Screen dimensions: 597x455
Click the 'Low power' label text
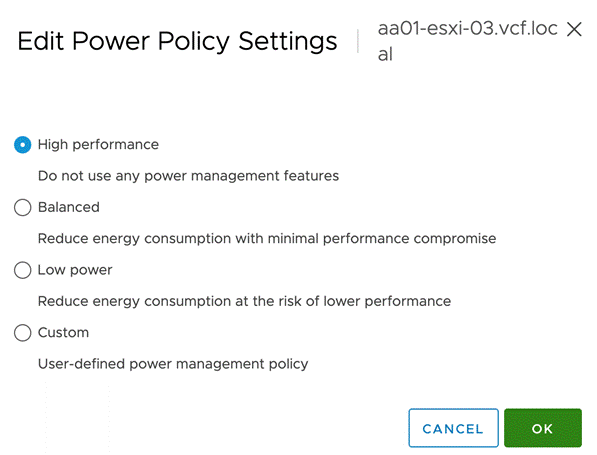click(x=75, y=270)
